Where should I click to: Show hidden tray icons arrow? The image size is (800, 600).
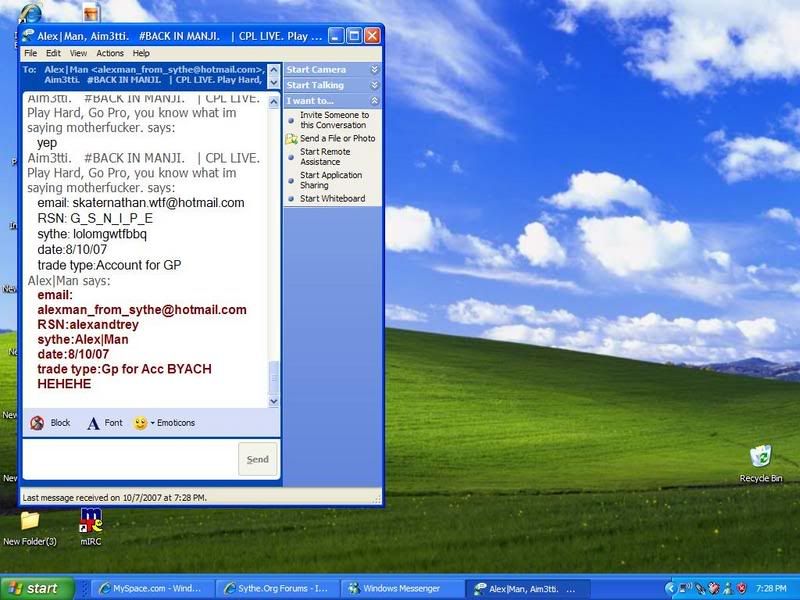[671, 588]
